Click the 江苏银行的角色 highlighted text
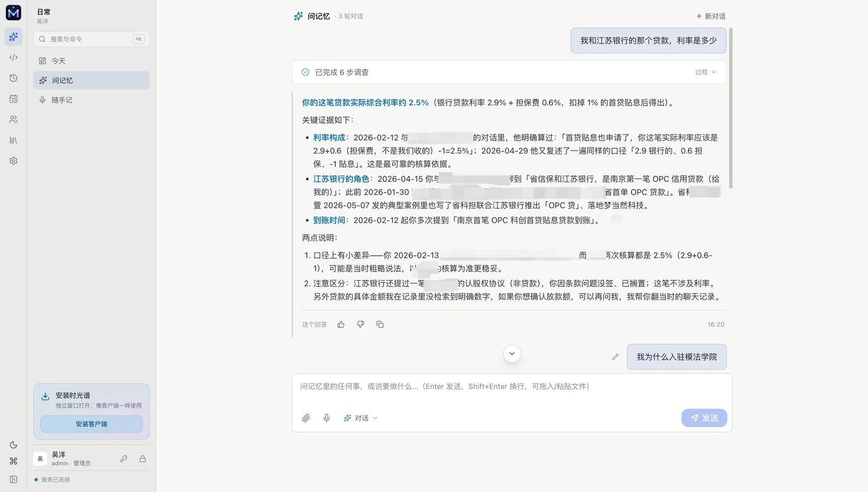 pos(341,179)
